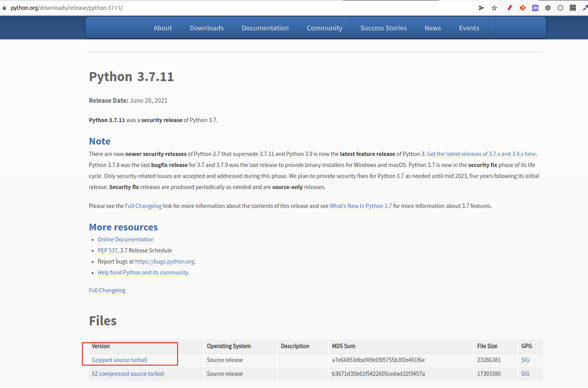
Task: Click file size 17393380
Action: pyautogui.click(x=489, y=374)
